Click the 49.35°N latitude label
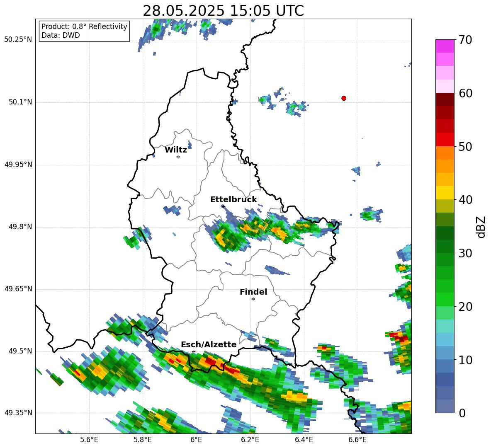The width and height of the screenshot is (491, 448). [x=18, y=413]
